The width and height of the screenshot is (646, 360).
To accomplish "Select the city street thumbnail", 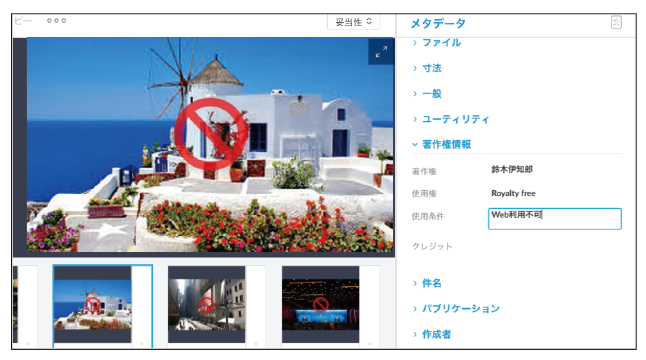I will [x=206, y=304].
